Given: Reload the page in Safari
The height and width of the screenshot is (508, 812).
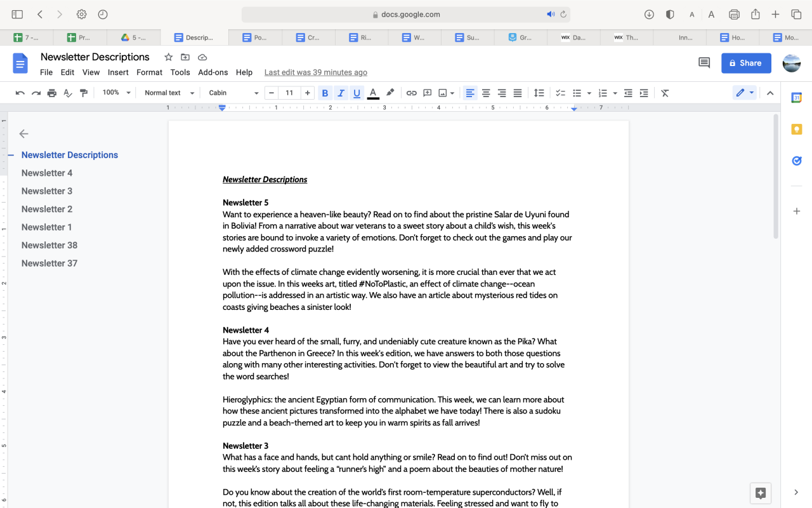Looking at the screenshot, I should tap(563, 14).
